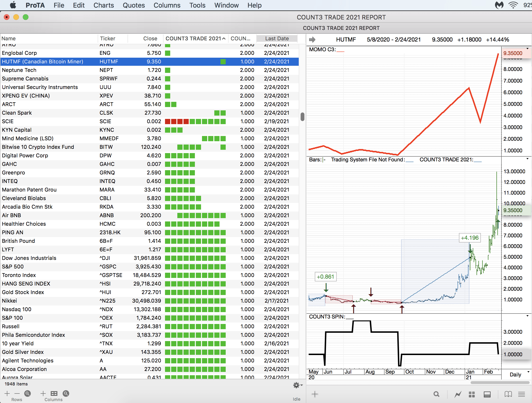Sort by the Ticker column header
The height and width of the screenshot is (403, 532).
click(113, 38)
